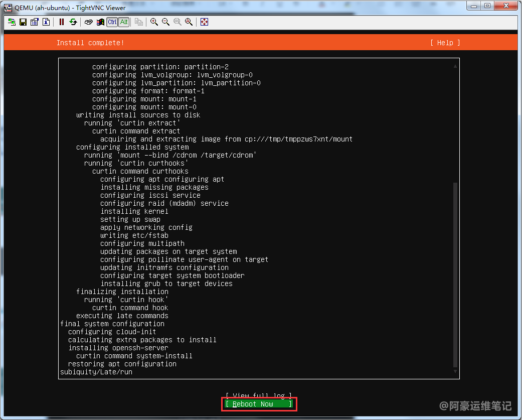
Task: Pause the remote screen updates
Action: [x=62, y=22]
